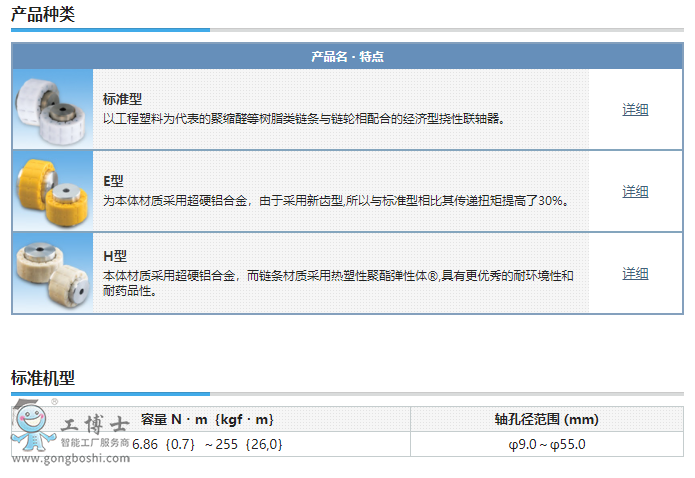Click the 容量 N·m column header
The width and height of the screenshot is (695, 478).
pos(207,419)
